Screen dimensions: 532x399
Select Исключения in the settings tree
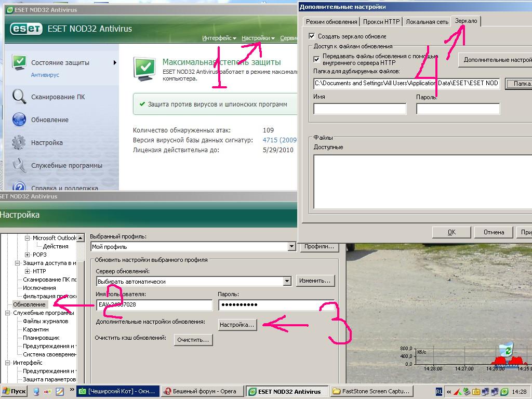pos(39,288)
